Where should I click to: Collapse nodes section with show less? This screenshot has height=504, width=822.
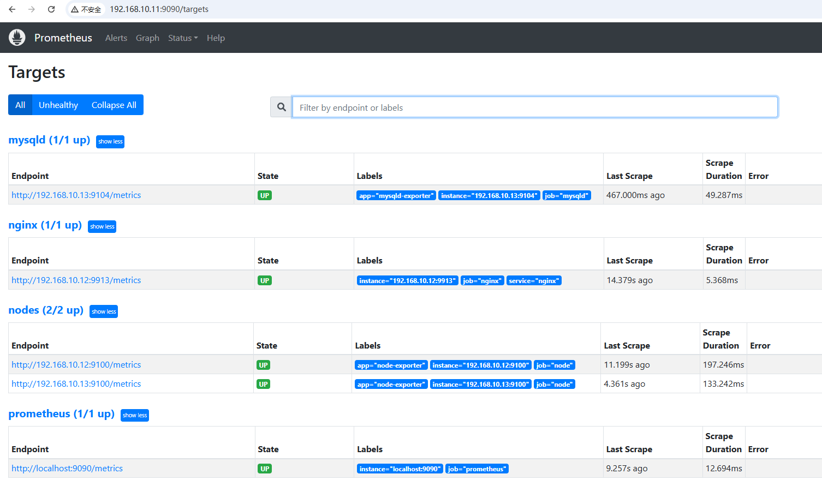(x=104, y=311)
